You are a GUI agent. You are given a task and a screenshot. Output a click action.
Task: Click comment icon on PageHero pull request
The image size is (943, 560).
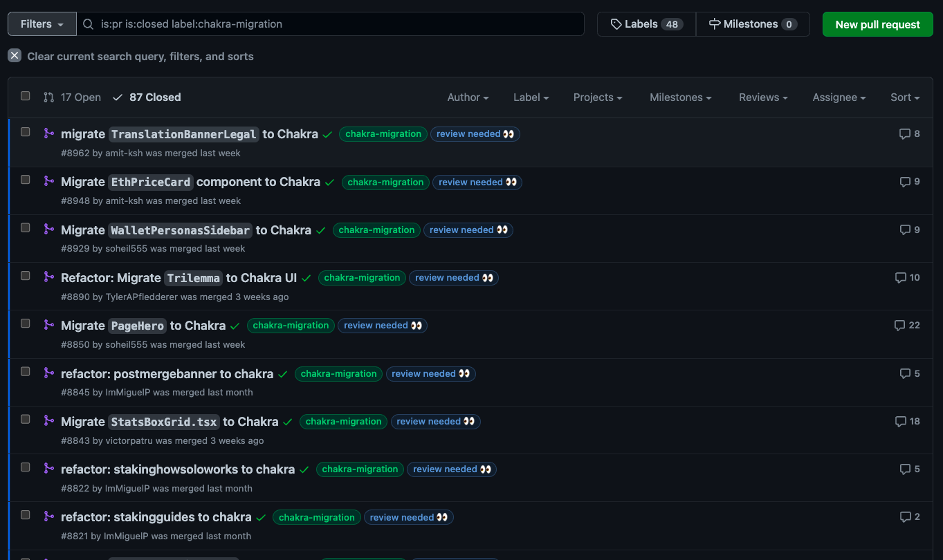tap(899, 326)
